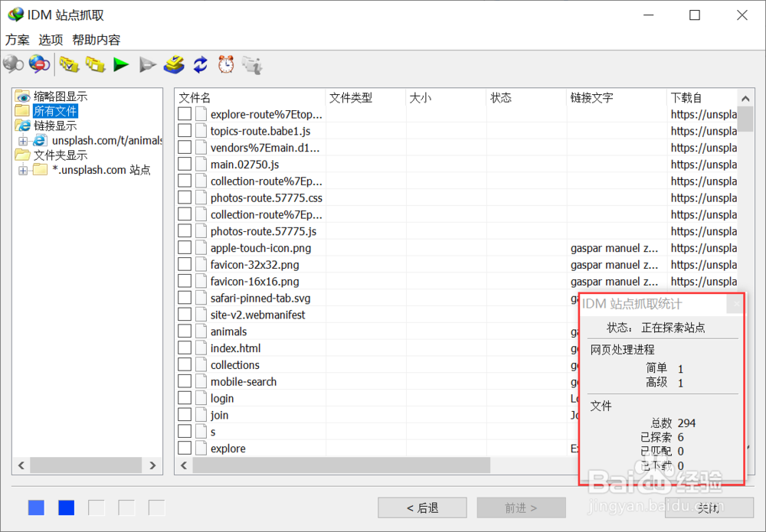This screenshot has height=532, width=766.
Task: Sort by 链接文字 column header
Action: [x=617, y=98]
